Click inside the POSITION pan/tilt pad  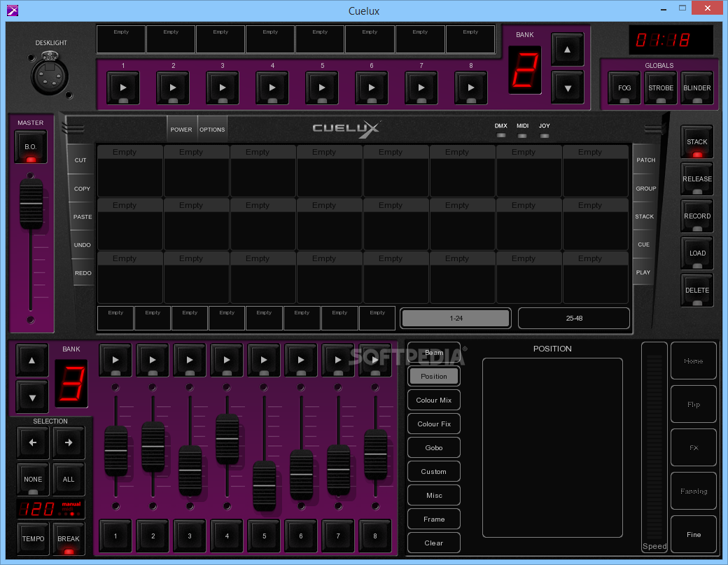pos(552,447)
